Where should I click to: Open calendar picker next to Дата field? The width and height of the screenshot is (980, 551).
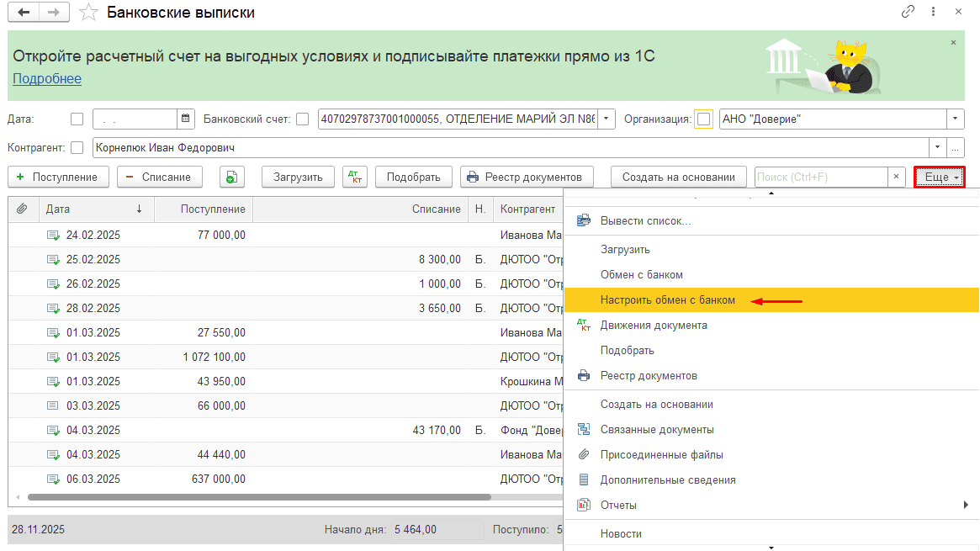(x=186, y=119)
